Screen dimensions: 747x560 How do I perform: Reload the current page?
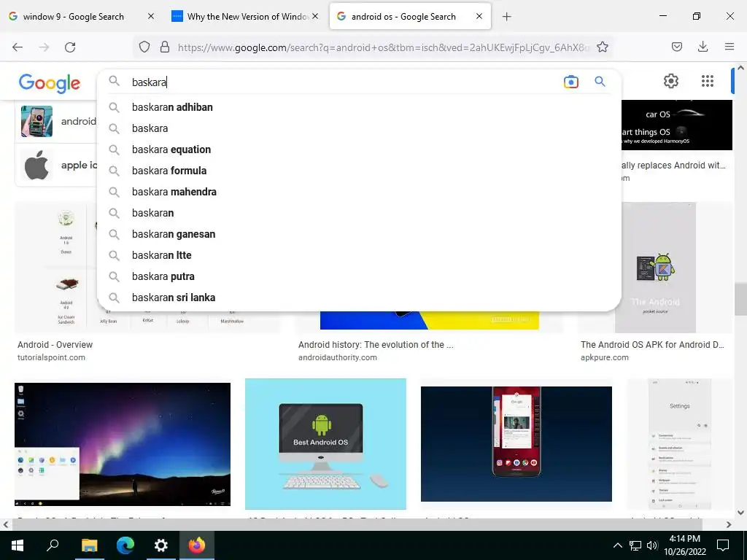(70, 47)
